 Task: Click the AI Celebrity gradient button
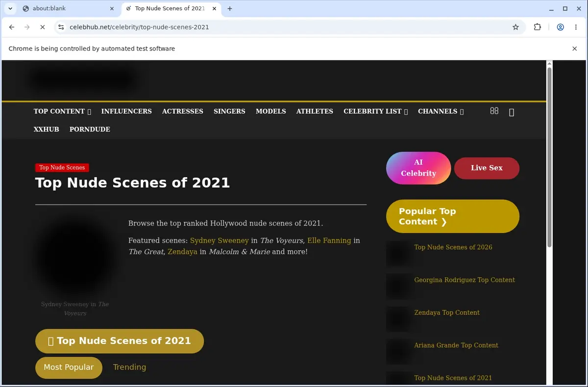[418, 168]
